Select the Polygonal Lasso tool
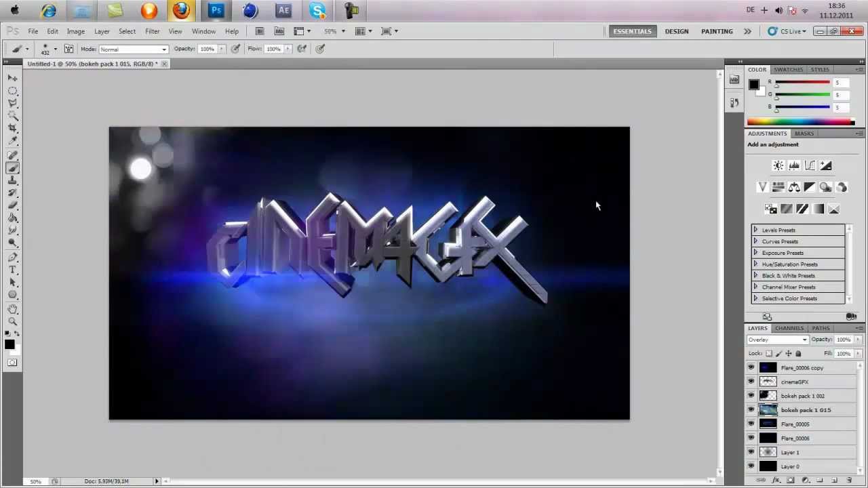The height and width of the screenshot is (488, 868). [x=13, y=104]
